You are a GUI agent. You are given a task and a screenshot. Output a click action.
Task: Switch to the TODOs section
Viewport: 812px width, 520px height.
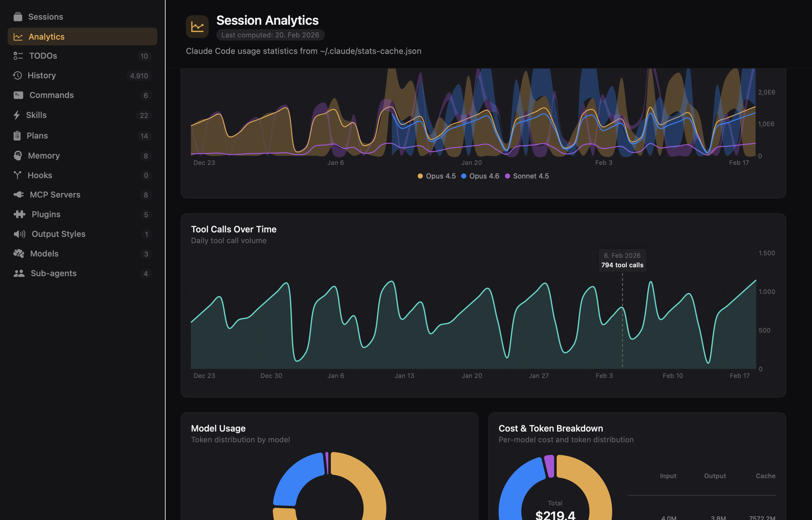(43, 56)
